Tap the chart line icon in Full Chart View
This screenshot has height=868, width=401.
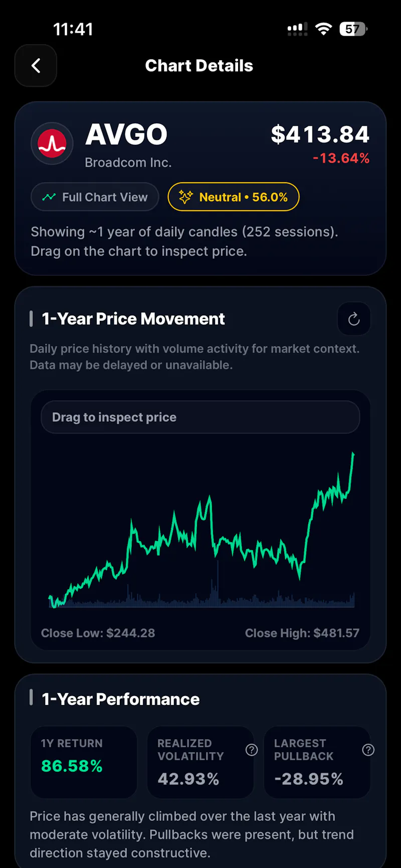[x=49, y=197]
